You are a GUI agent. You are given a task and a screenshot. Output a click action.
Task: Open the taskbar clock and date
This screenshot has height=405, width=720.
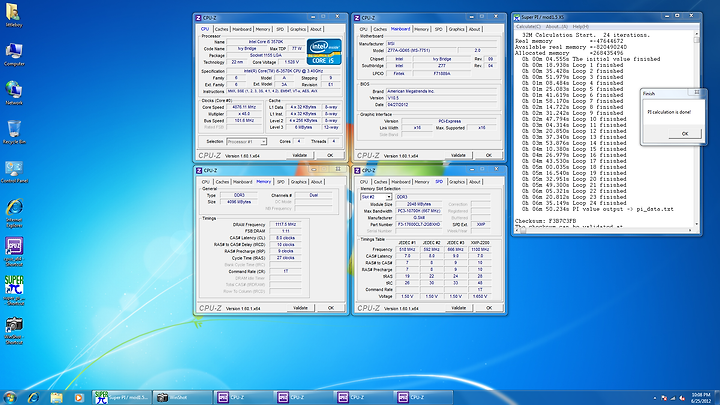click(x=701, y=398)
